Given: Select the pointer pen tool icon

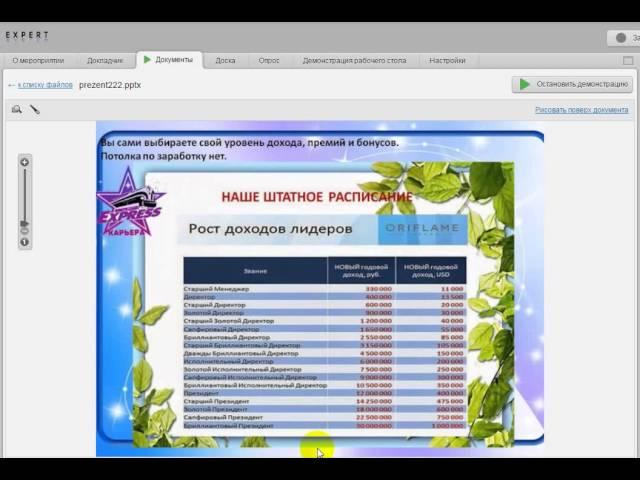Looking at the screenshot, I should (x=35, y=109).
